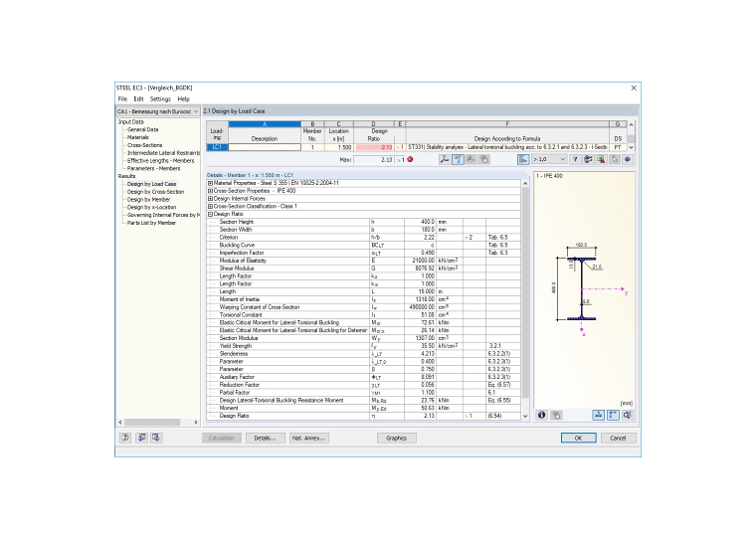
Task: Select Parts List by Member item
Action: point(151,223)
